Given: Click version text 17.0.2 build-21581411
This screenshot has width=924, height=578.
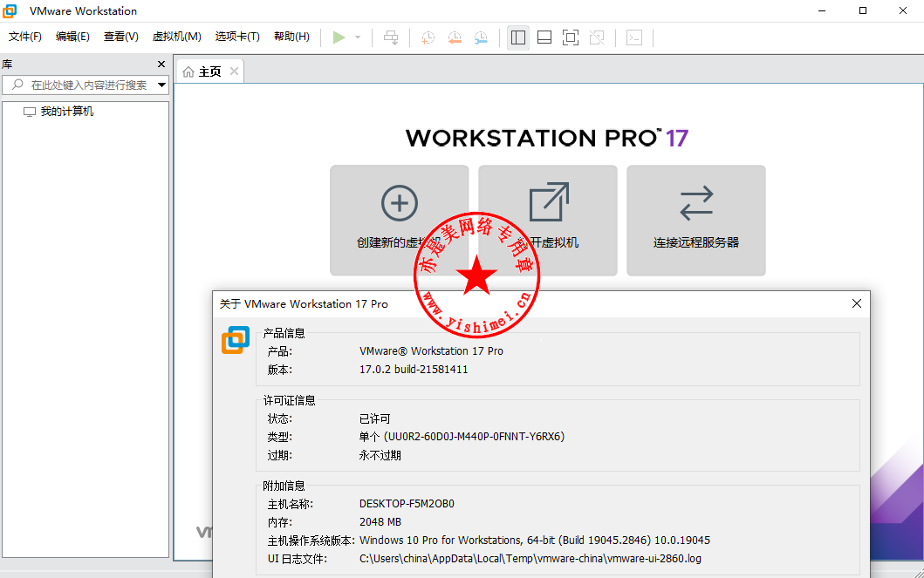Looking at the screenshot, I should (x=414, y=370).
